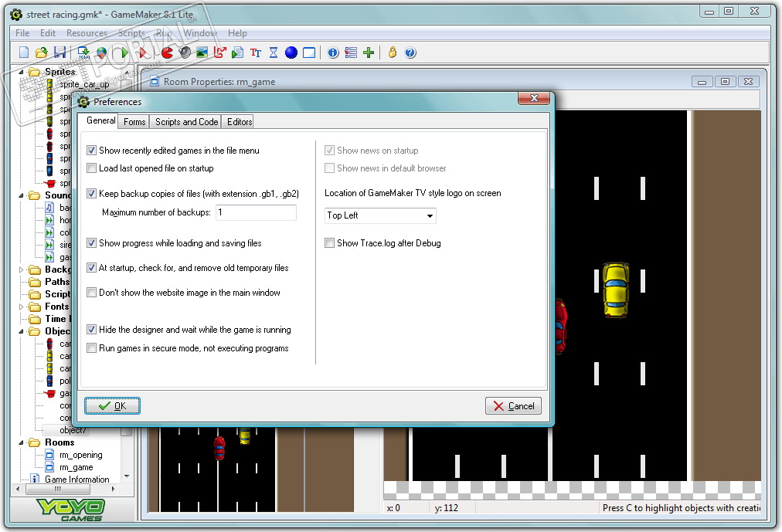Click the yellow car in room editor
Screen dimensions: 782x532
coord(615,290)
